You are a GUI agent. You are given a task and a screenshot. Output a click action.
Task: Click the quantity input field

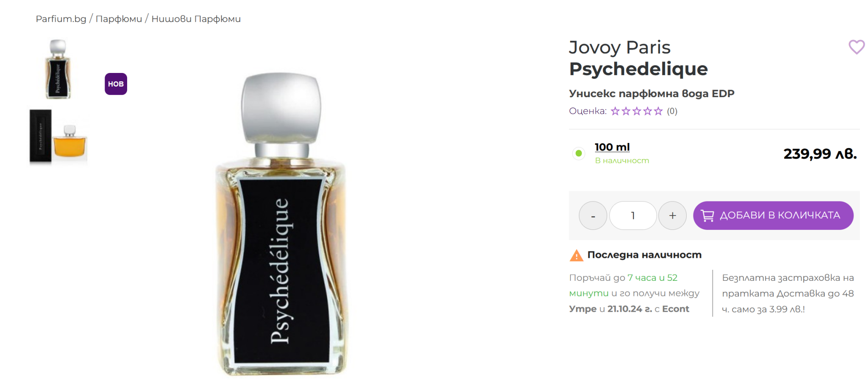(633, 215)
